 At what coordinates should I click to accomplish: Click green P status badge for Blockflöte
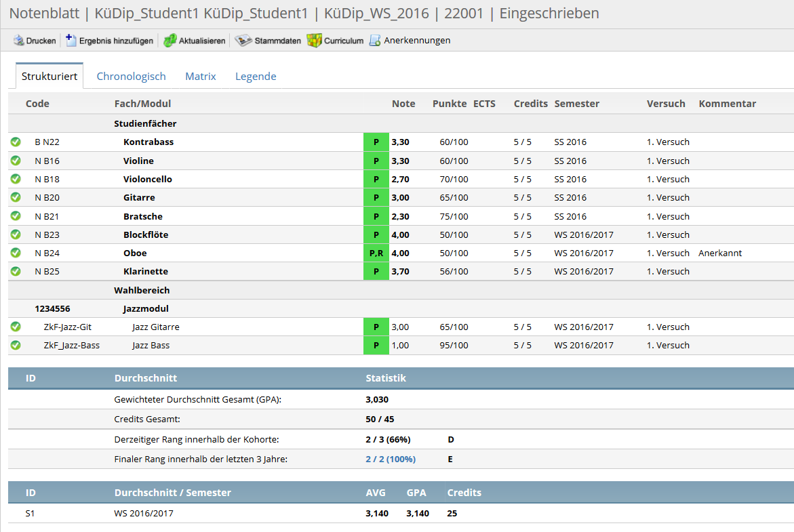(x=376, y=235)
